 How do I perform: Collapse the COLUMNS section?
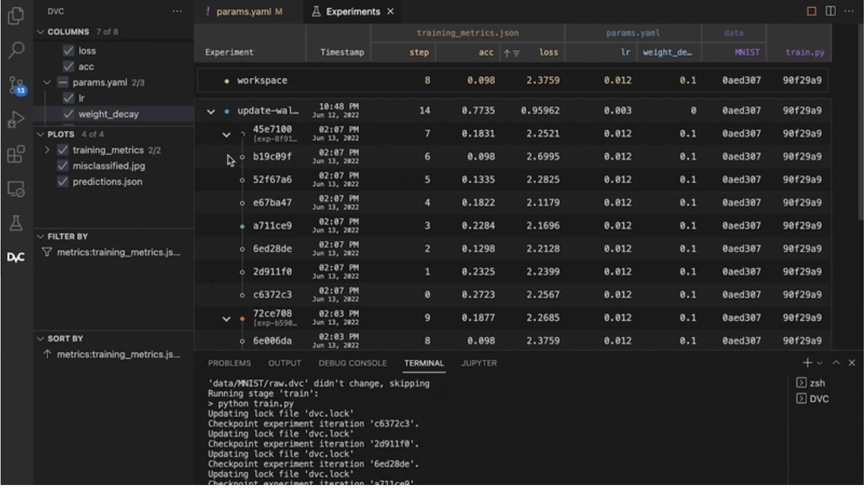point(41,32)
